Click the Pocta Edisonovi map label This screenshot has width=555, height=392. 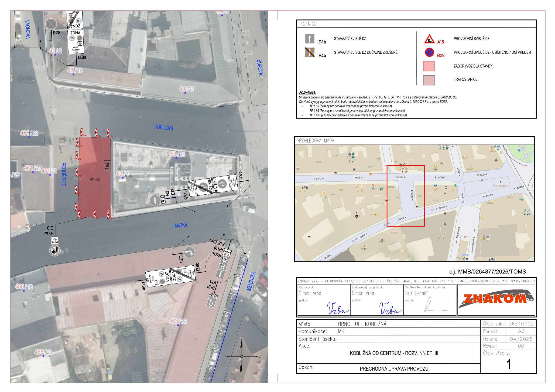[x=501, y=186]
